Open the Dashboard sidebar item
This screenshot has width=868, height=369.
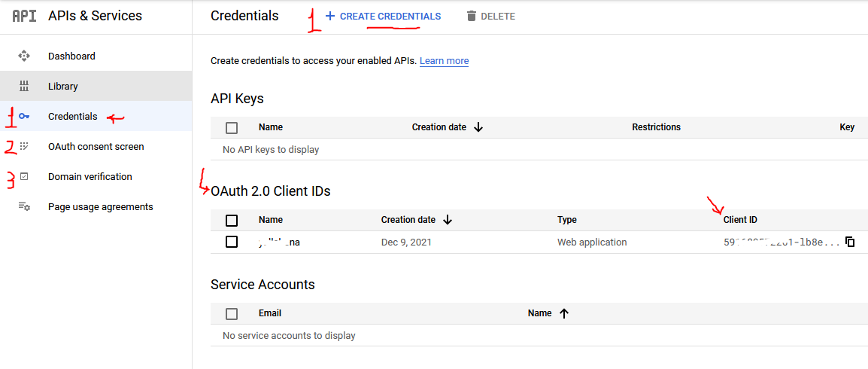point(96,56)
